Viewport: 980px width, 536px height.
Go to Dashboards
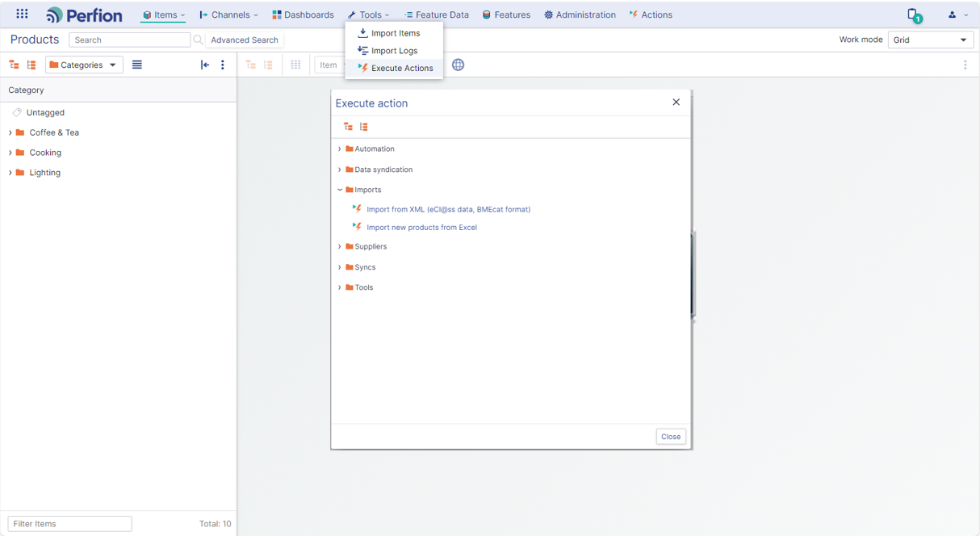(x=303, y=15)
